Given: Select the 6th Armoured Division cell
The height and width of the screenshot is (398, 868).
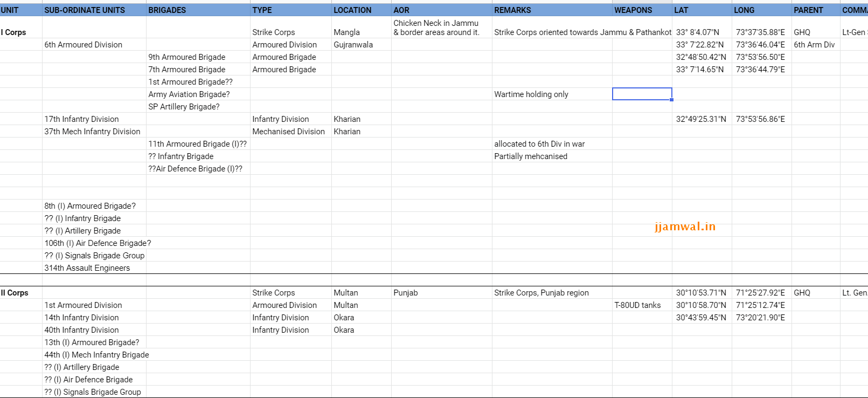Looking at the screenshot, I should point(94,45).
